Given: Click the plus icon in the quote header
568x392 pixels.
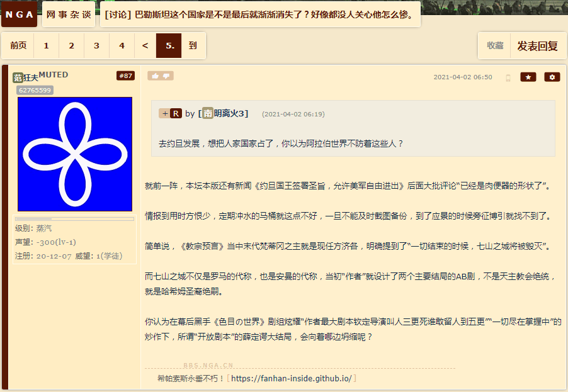Looking at the screenshot, I should click(x=164, y=114).
